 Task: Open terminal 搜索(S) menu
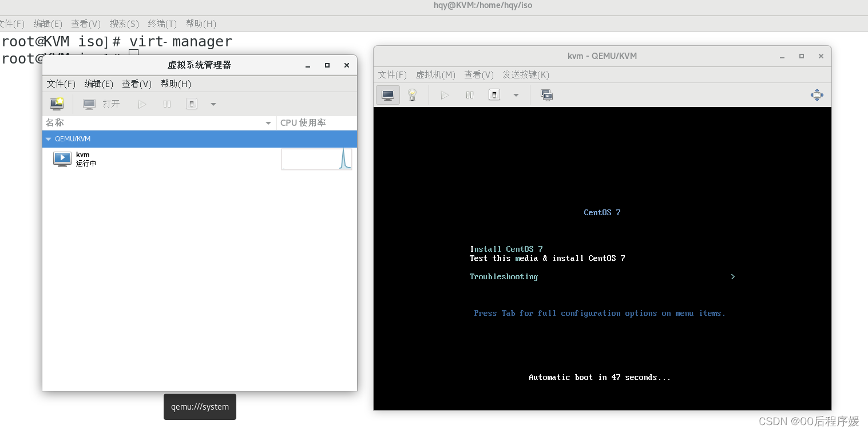124,23
